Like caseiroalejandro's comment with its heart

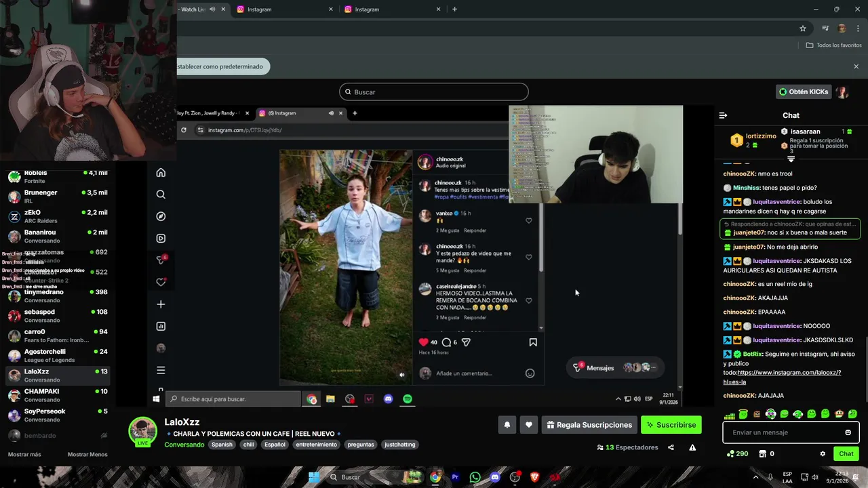click(x=529, y=300)
